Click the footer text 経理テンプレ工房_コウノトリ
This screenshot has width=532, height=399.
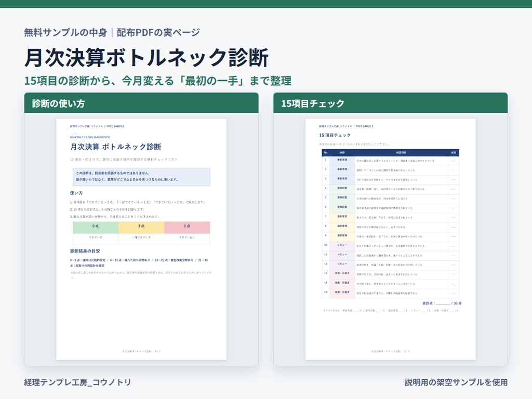coord(77,382)
